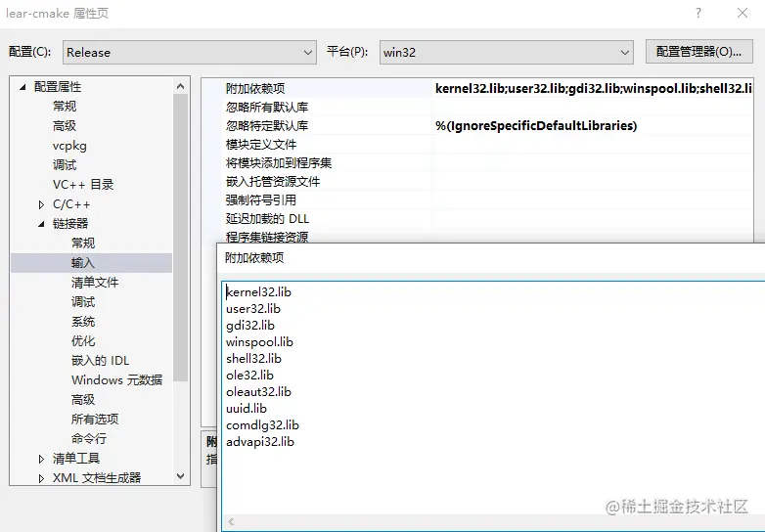Screen dimensions: 765x532
Task: Select Windows 元数据 tree item
Action: tap(116, 379)
